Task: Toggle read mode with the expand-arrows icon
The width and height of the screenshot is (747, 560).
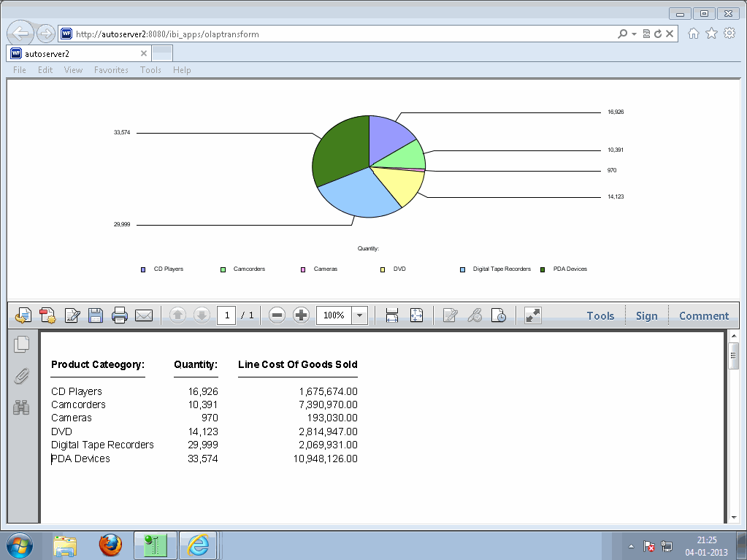Action: 533,315
